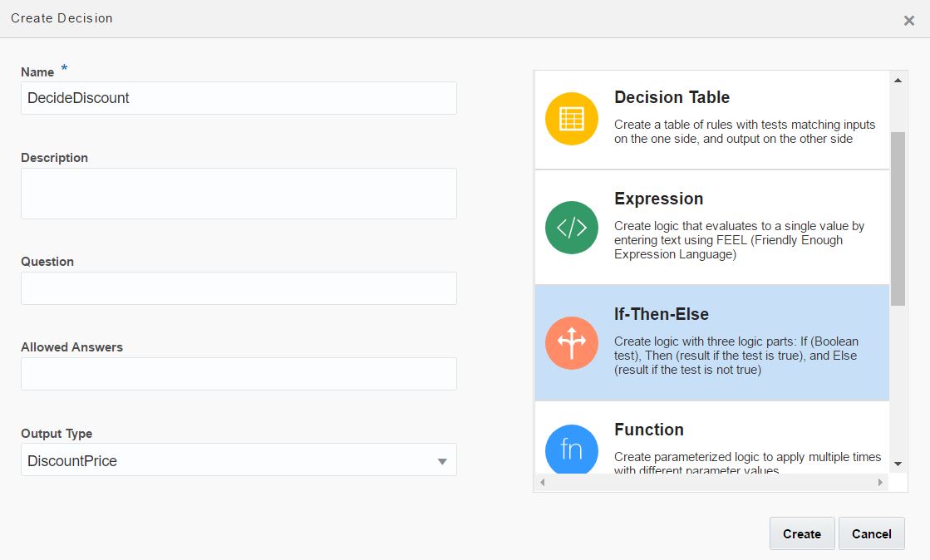Click into the Question field
Screen dimensions: 930x560
pyautogui.click(x=239, y=288)
